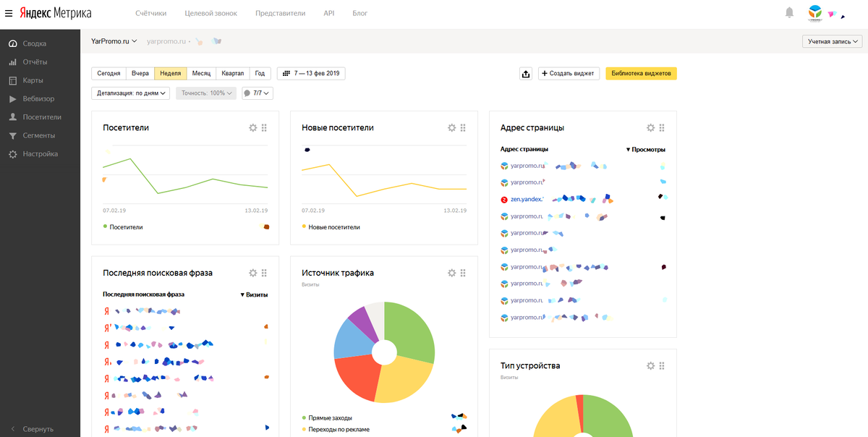Open the hamburger main menu
The height and width of the screenshot is (437, 868).
9,14
